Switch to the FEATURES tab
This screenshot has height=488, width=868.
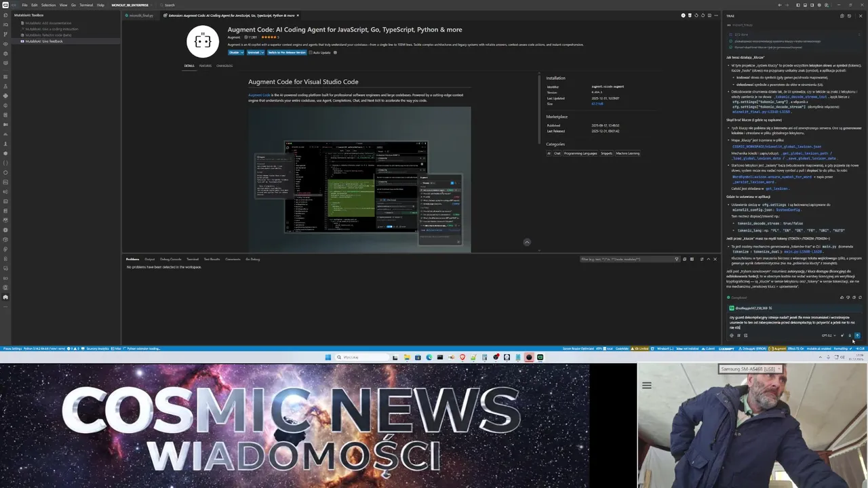(x=205, y=66)
